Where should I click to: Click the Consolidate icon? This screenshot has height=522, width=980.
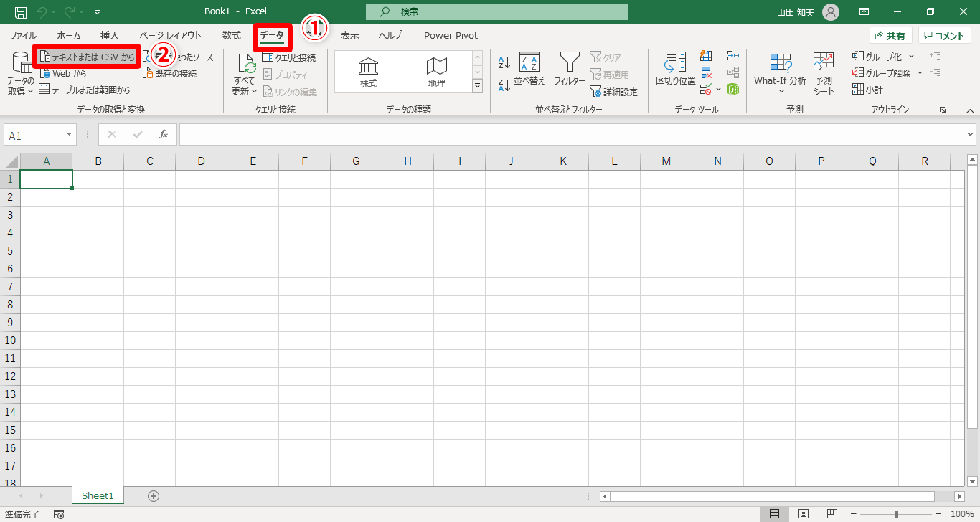[732, 56]
